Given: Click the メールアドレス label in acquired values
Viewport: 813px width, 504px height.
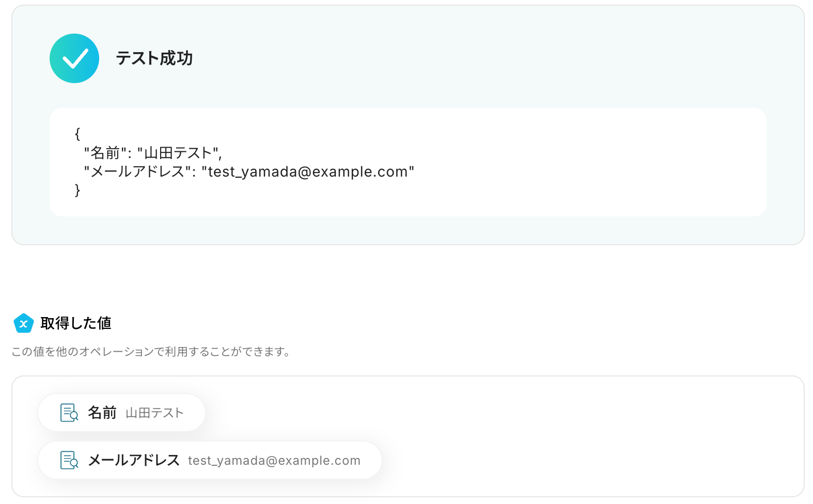Looking at the screenshot, I should point(134,460).
